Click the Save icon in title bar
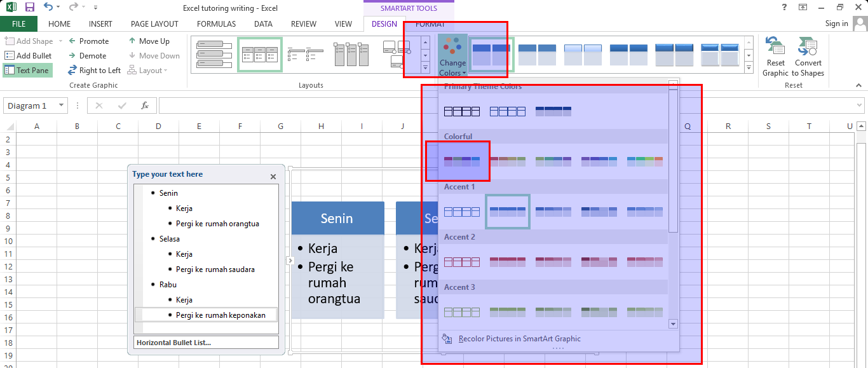The height and width of the screenshot is (368, 868). coord(29,7)
